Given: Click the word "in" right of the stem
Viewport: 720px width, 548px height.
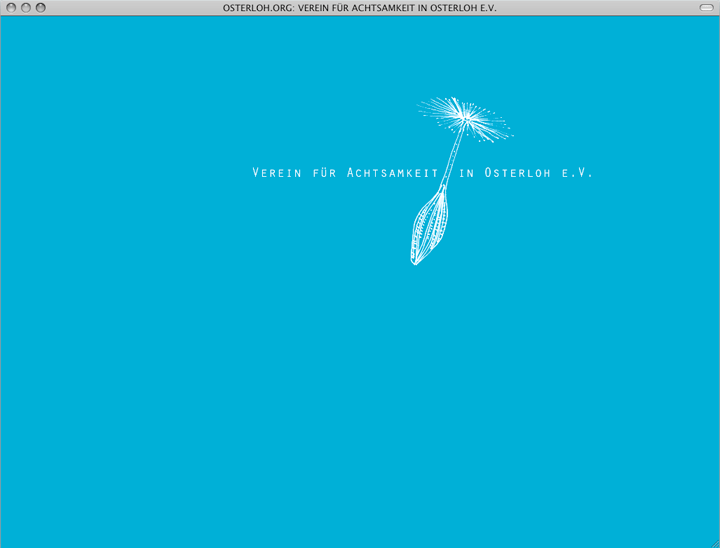Looking at the screenshot, I should (x=467, y=173).
